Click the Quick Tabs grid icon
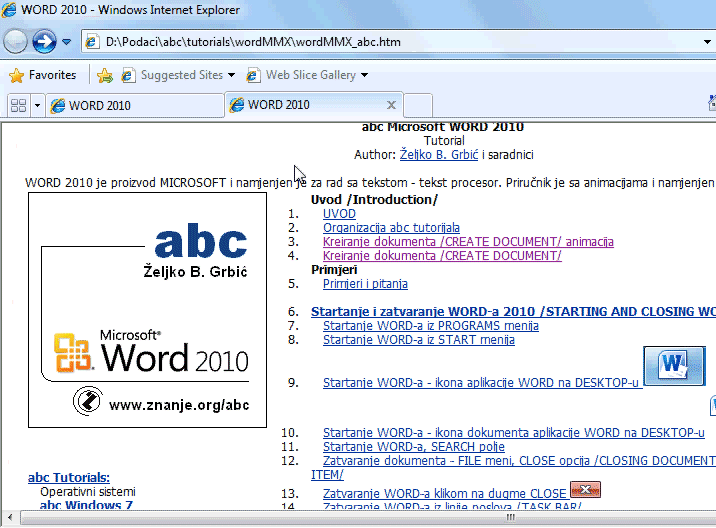 pos(18,105)
